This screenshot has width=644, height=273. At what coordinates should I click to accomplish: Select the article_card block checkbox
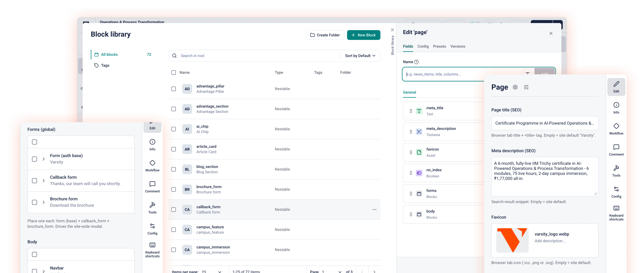point(173,149)
